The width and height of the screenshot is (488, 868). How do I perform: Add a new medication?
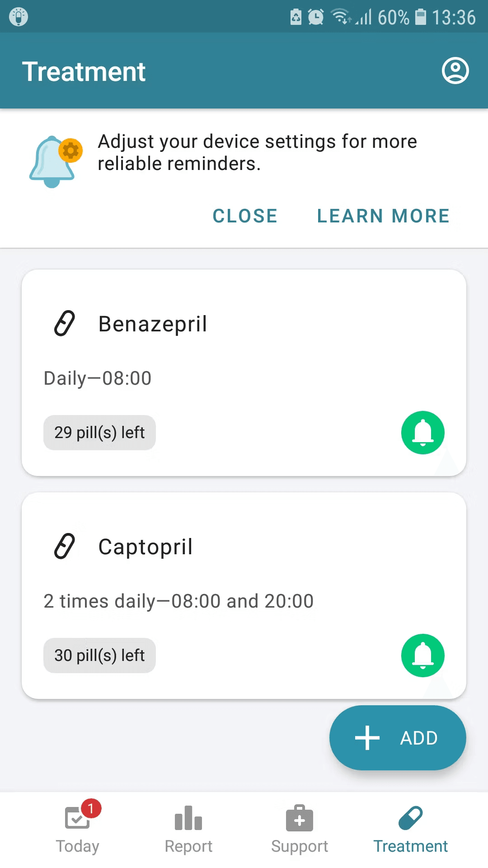pos(398,738)
